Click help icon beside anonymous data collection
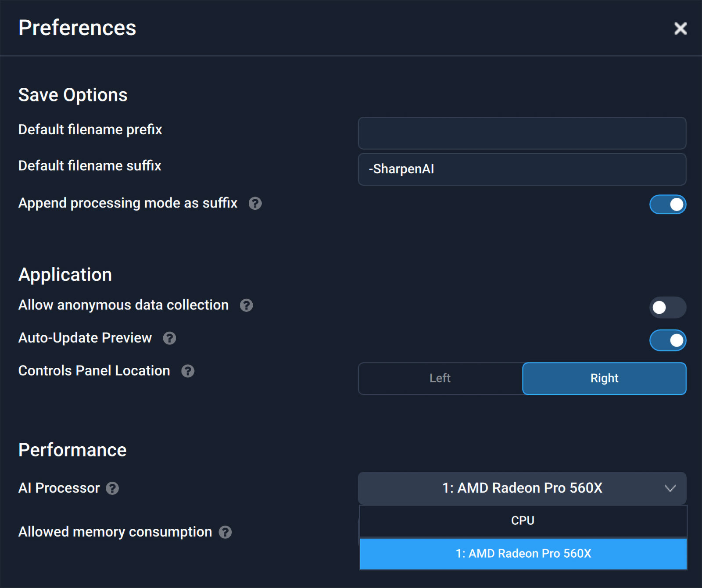The width and height of the screenshot is (702, 588). 247,305
